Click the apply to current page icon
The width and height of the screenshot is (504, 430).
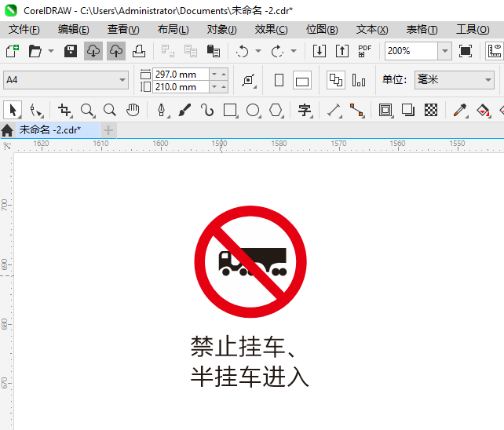(x=359, y=80)
